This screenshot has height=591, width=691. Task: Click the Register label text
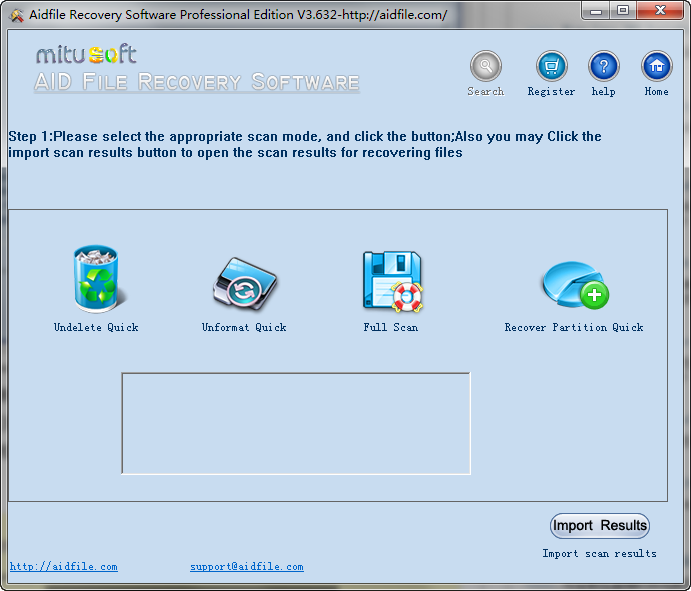(x=551, y=91)
